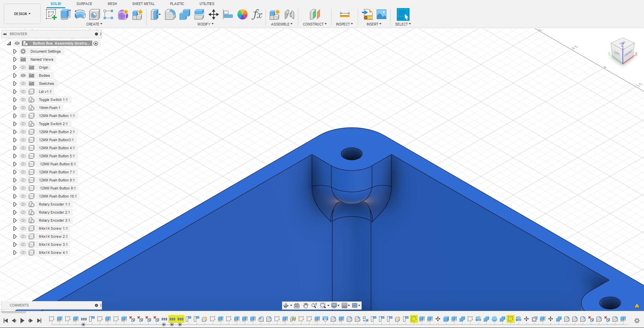This screenshot has height=328, width=644.
Task: Open the Appearance color wheel
Action: click(243, 14)
